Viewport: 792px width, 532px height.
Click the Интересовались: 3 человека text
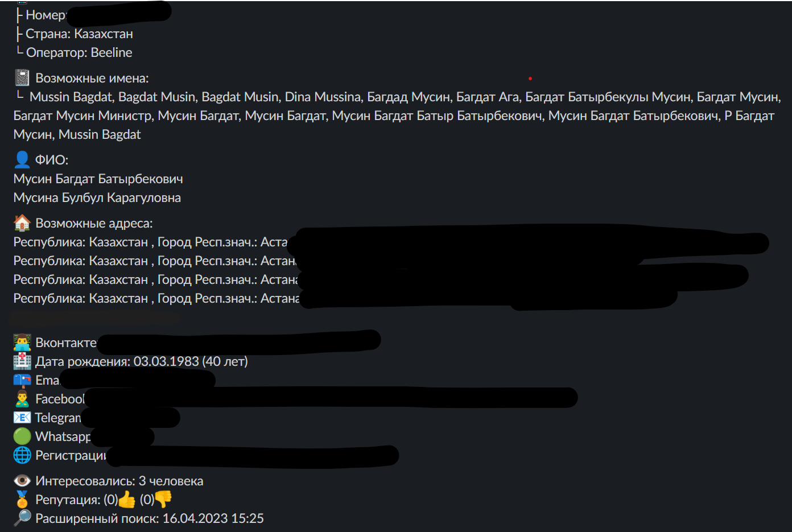[119, 481]
